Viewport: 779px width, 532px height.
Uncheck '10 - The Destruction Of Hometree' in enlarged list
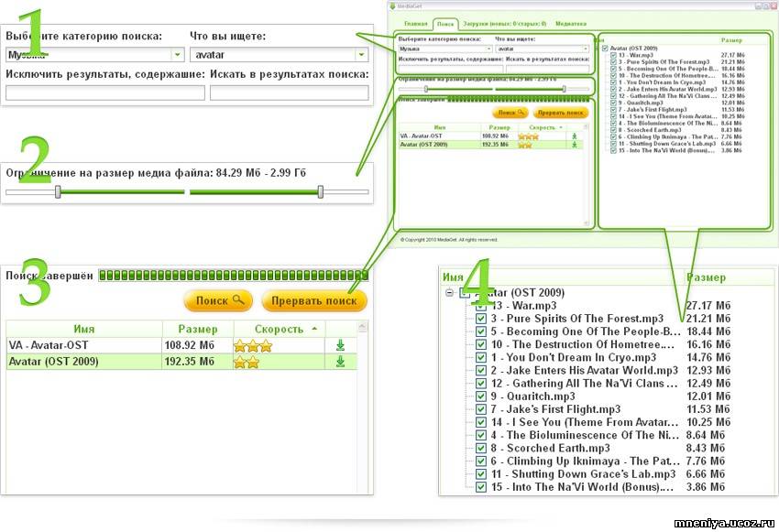pyautogui.click(x=480, y=344)
